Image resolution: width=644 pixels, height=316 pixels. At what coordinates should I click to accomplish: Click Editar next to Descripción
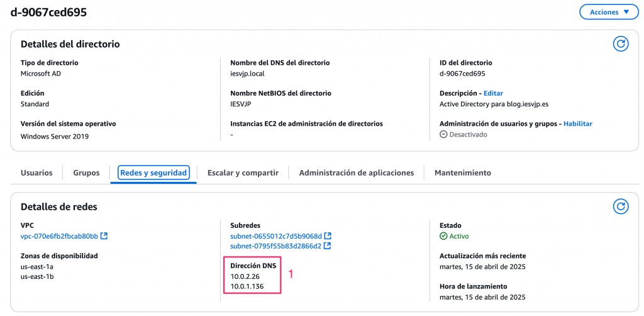[493, 93]
